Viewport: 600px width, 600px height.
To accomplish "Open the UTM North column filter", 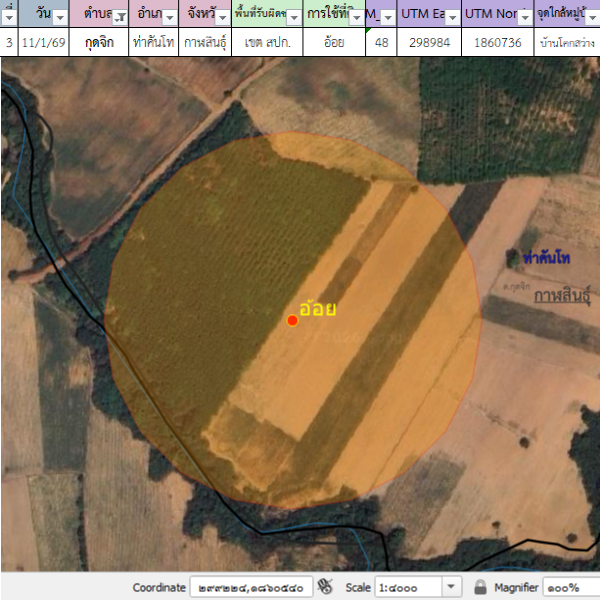I will click(x=525, y=17).
